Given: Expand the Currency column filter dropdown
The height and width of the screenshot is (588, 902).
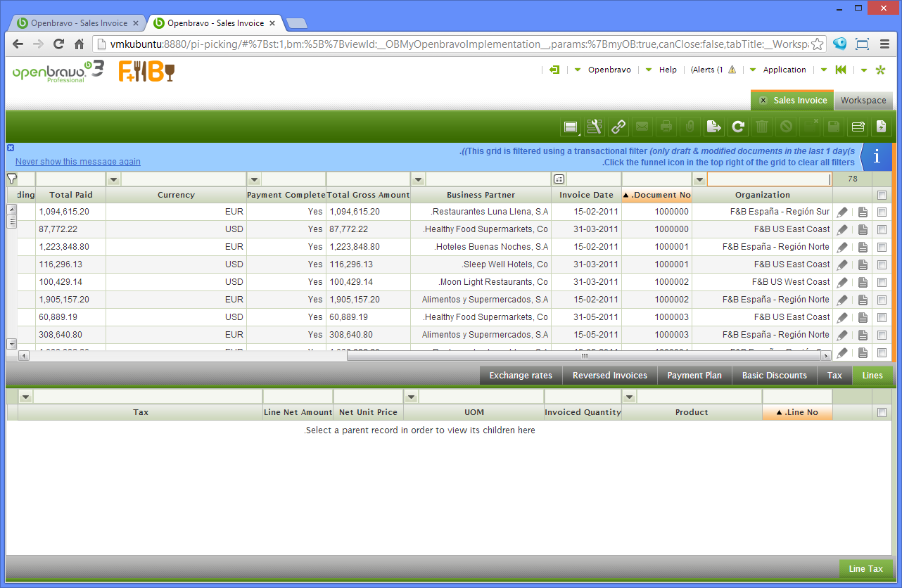Looking at the screenshot, I should [x=113, y=179].
